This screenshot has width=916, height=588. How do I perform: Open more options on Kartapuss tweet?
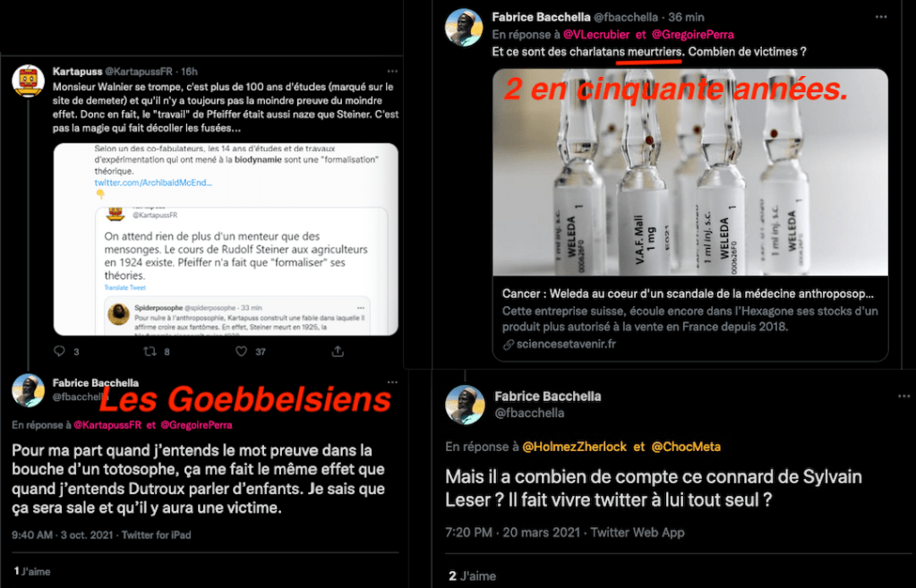coord(392,72)
